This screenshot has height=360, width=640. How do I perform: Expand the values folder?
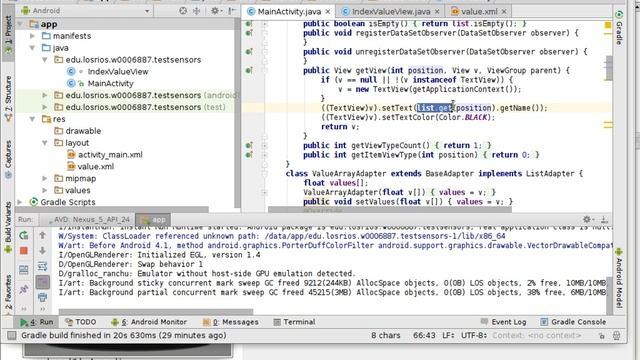point(45,190)
